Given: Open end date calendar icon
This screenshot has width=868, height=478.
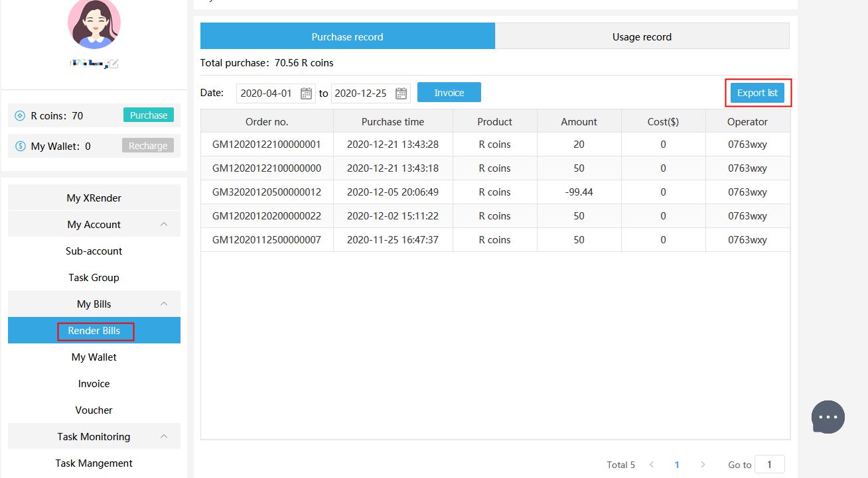Looking at the screenshot, I should pos(401,93).
